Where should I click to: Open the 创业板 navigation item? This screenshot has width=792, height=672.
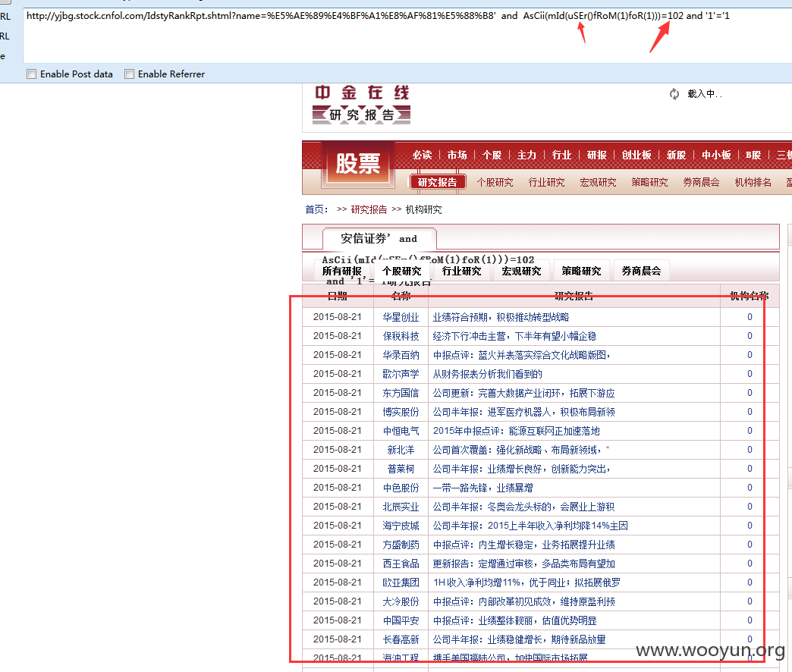[x=636, y=155]
